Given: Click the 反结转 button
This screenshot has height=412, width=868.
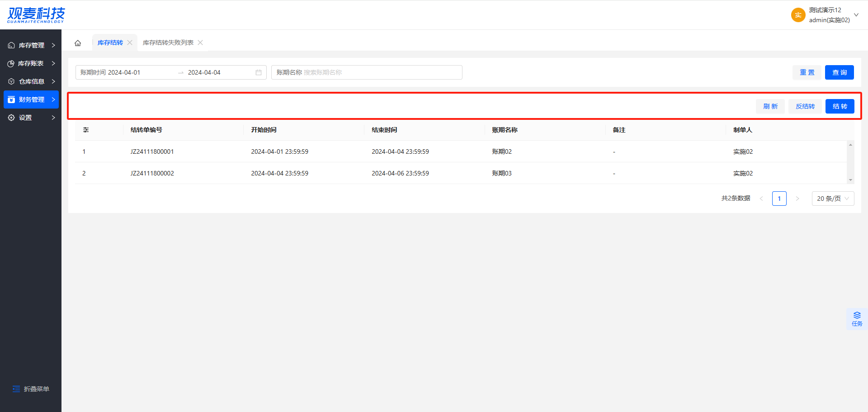Looking at the screenshot, I should (805, 106).
